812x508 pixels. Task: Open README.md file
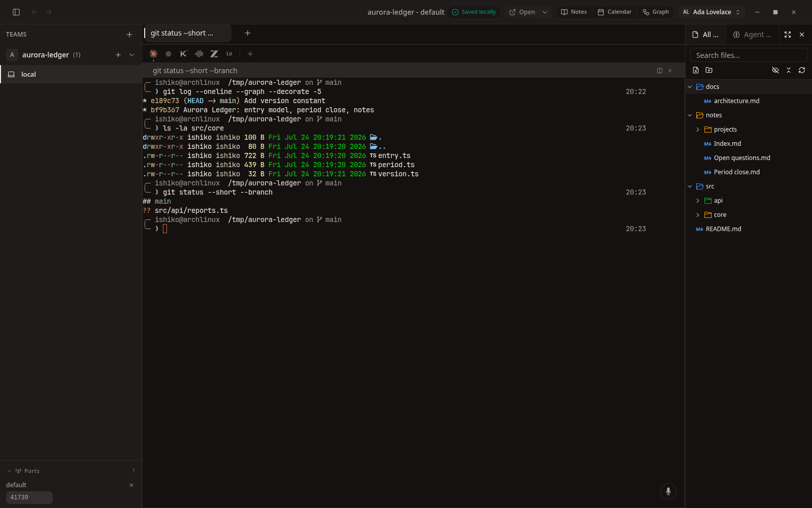point(749,229)
